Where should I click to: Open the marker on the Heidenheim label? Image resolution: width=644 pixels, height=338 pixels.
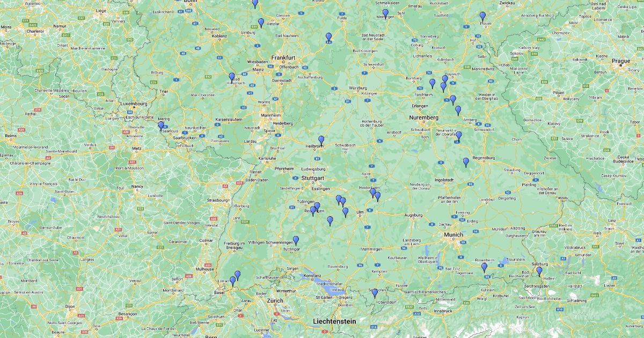pyautogui.click(x=373, y=193)
